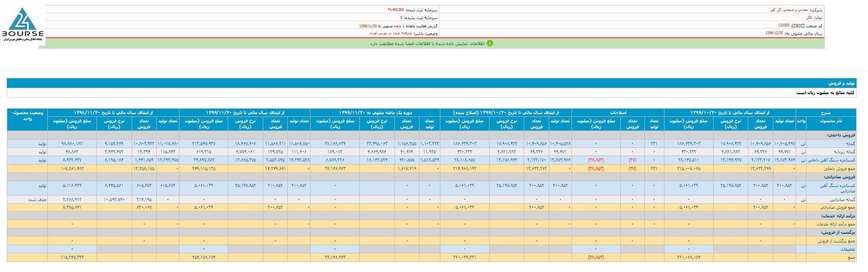Click registered capital value 74,400,000
868x272 pixels.
395,10
